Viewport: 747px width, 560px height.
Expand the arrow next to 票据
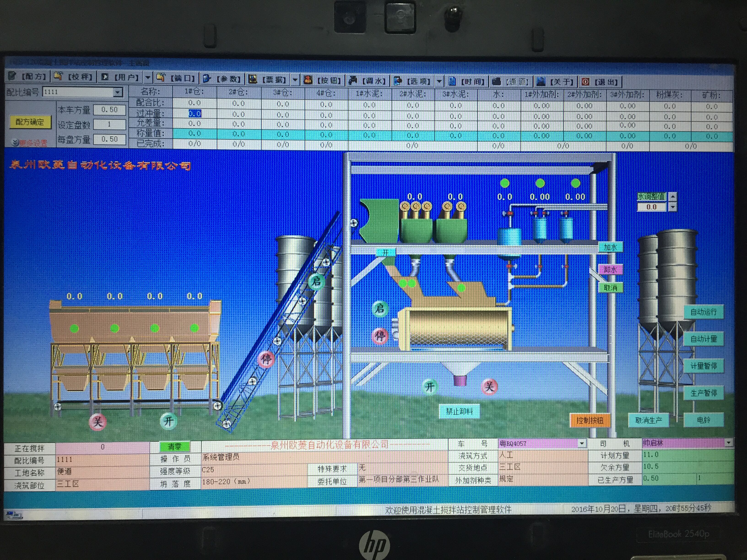[x=295, y=80]
